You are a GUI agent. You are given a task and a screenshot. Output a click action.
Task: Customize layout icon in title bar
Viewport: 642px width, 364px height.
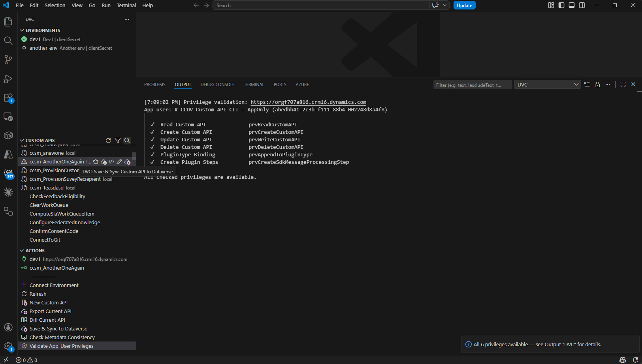pyautogui.click(x=551, y=6)
